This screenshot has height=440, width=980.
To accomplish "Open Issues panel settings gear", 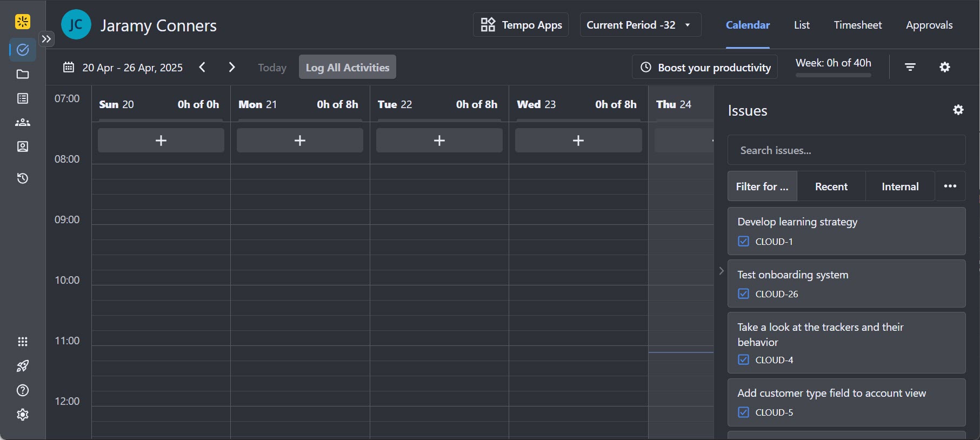I will 958,110.
